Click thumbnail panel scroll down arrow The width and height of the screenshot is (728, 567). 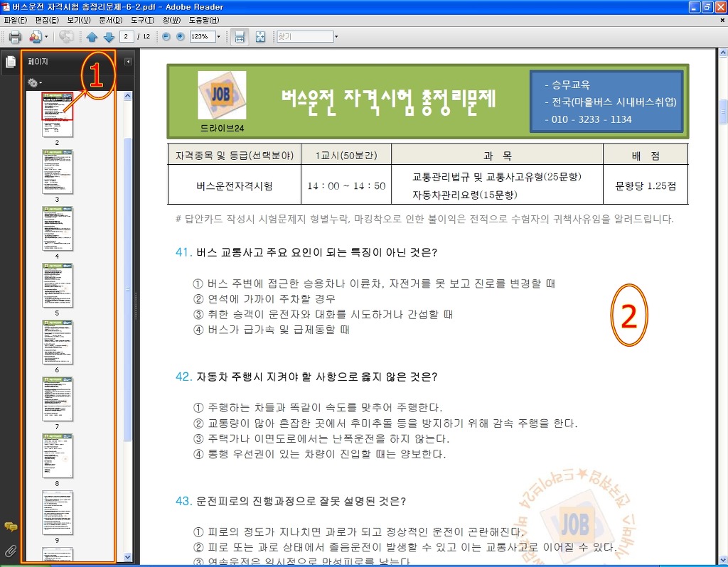click(128, 557)
